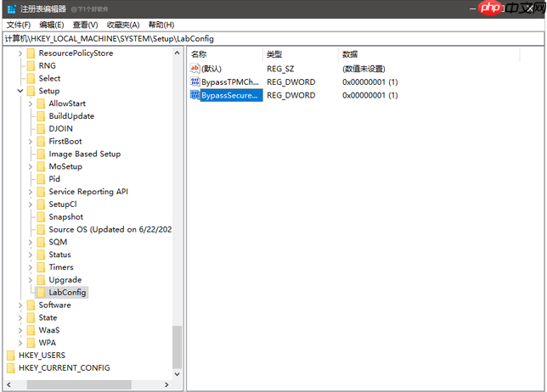Expand the SetupCl key
The image size is (547, 392).
31,204
